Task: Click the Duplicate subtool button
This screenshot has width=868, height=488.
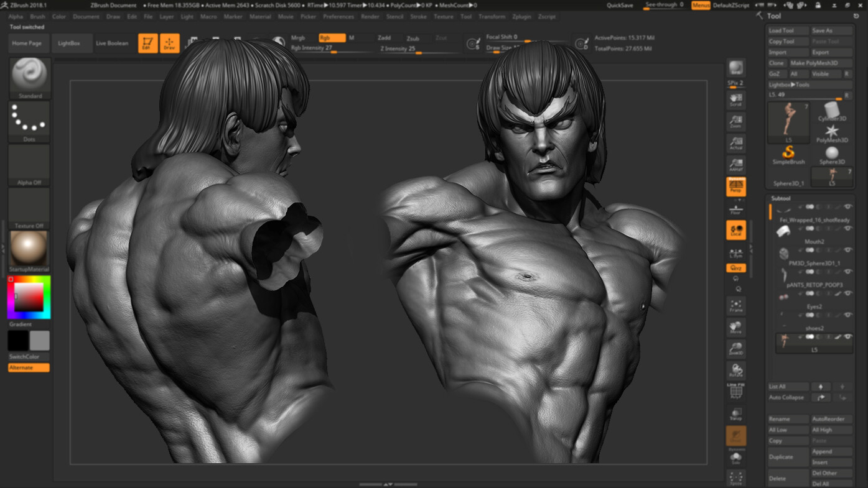Action: [x=788, y=457]
